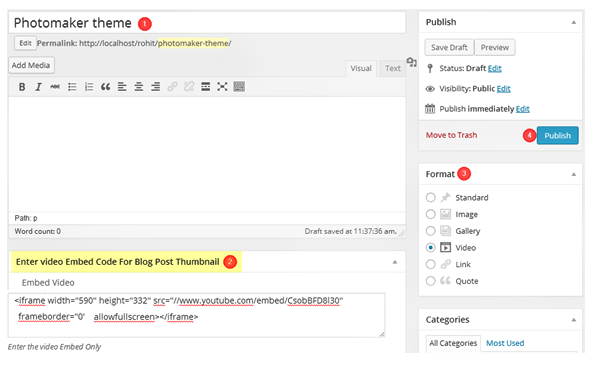The image size is (595, 368).
Task: Select the Video post format
Action: pyautogui.click(x=430, y=248)
